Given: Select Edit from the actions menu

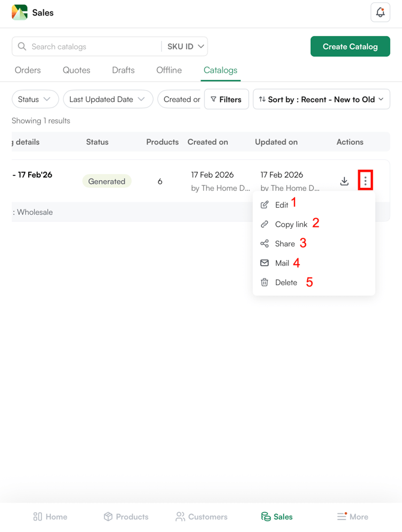Looking at the screenshot, I should point(281,204).
